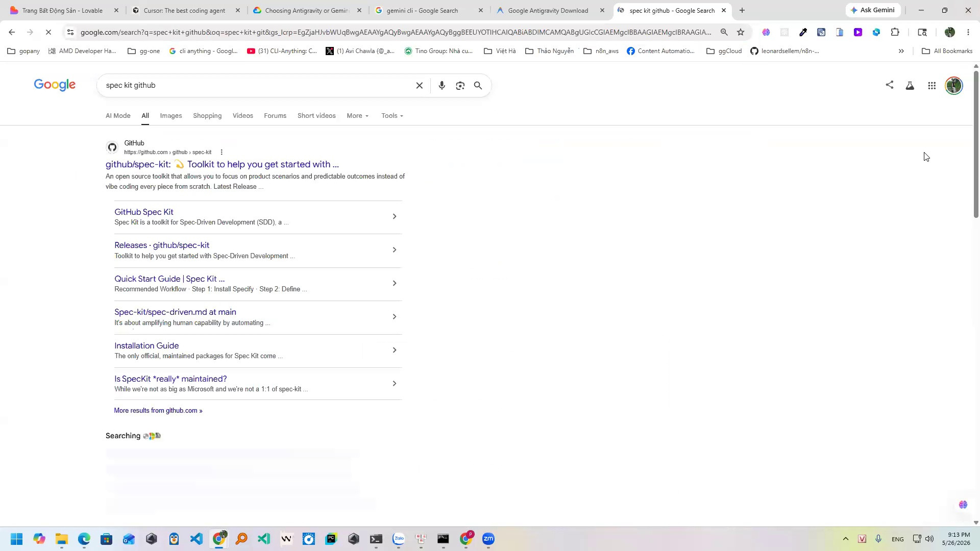Open the n8n_aws bookmark folder
Screen dimensions: 980x551
pos(601,51)
